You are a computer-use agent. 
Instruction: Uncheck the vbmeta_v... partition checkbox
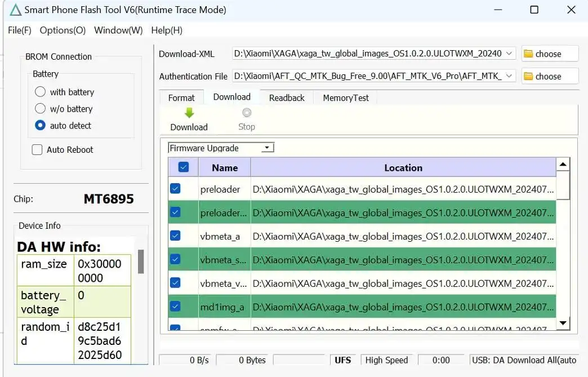tap(175, 282)
